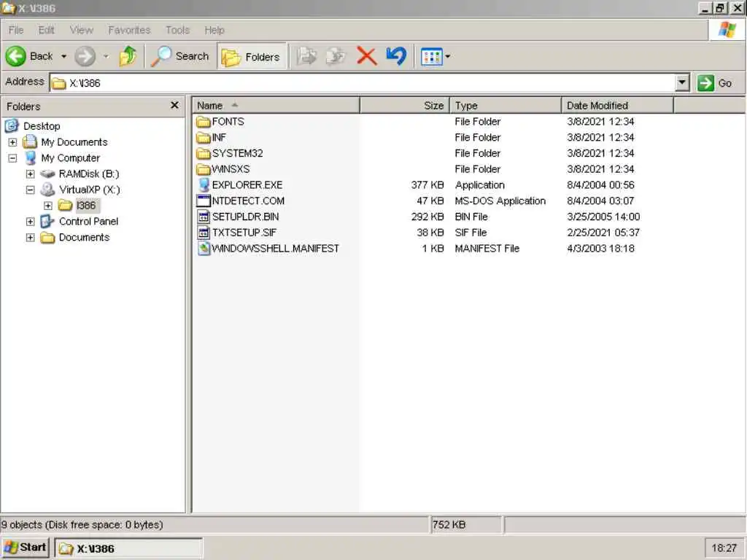The height and width of the screenshot is (560, 747).
Task: Open the Back history dropdown arrow
Action: [63, 56]
